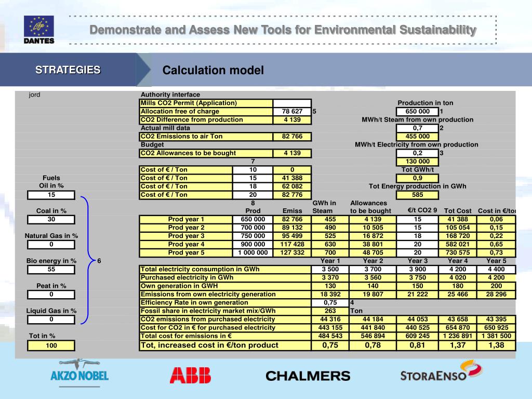Click the Allocation free of charge value 78 627
The height and width of the screenshot is (399, 532).
point(292,111)
